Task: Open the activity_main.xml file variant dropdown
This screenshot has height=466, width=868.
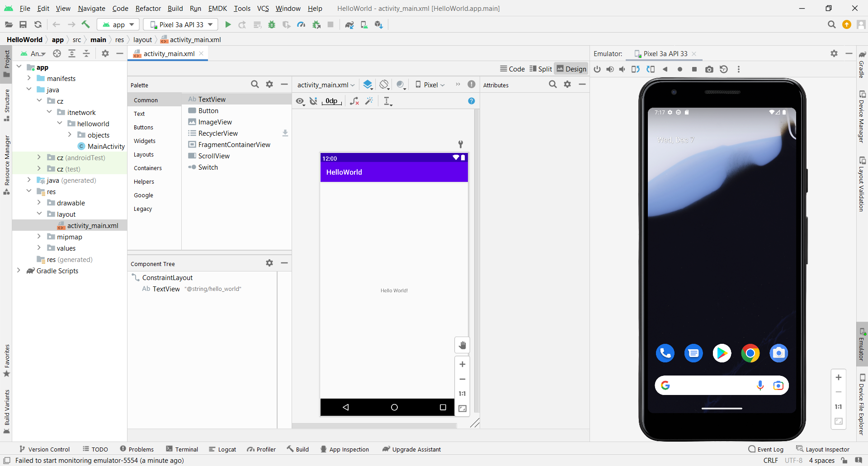Action: pyautogui.click(x=326, y=85)
